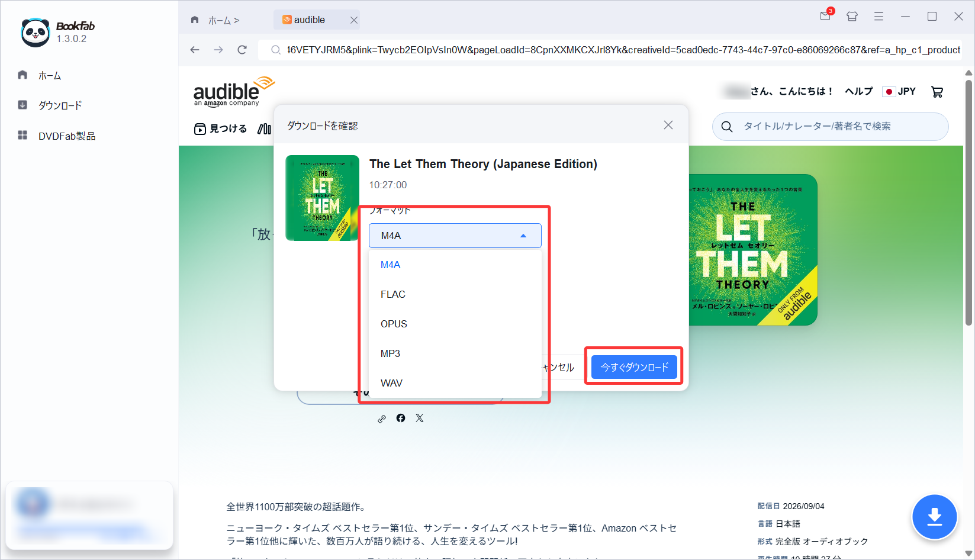Screen dimensions: 975x560
Task: Go back with the back arrow
Action: 195,50
